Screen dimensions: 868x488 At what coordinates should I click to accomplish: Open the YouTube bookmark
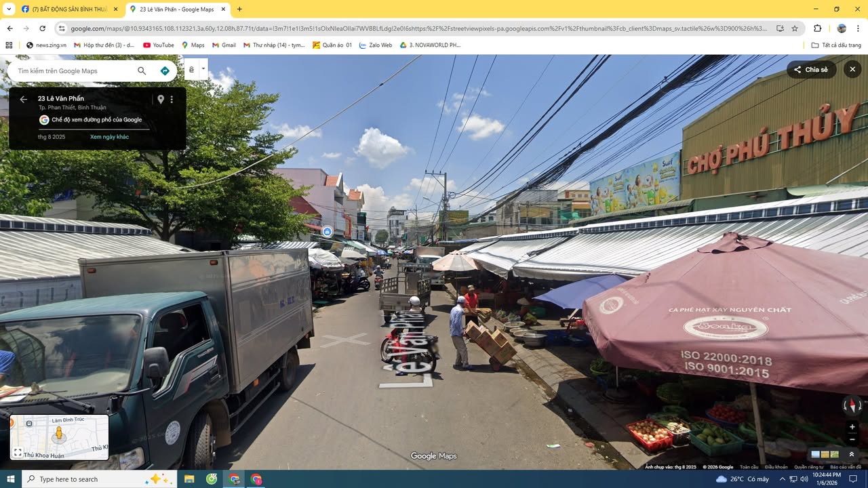(158, 45)
